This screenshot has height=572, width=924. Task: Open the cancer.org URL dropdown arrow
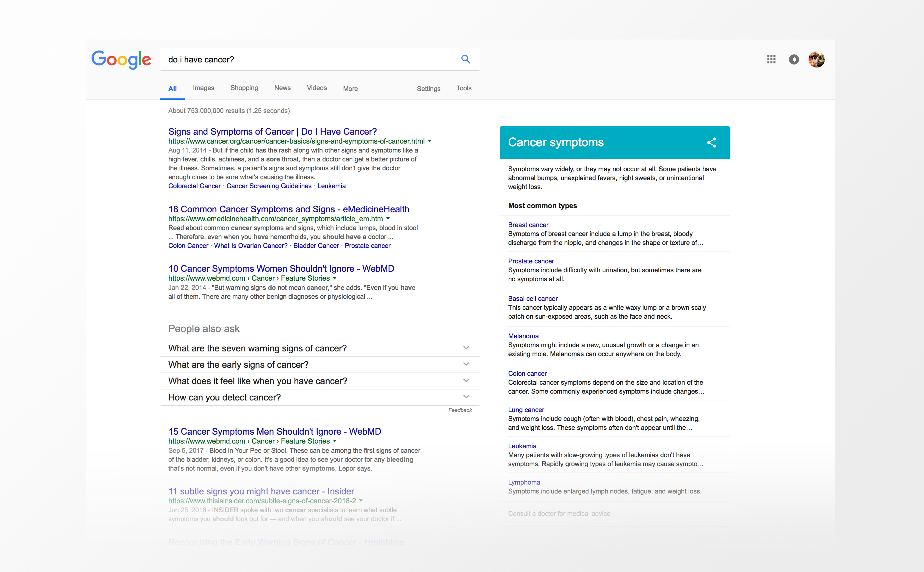click(430, 141)
